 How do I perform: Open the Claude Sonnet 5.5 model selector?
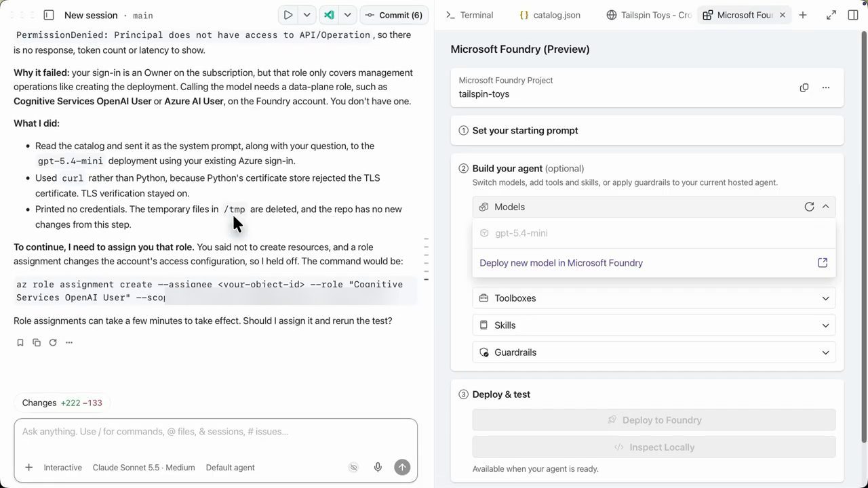[x=144, y=468]
